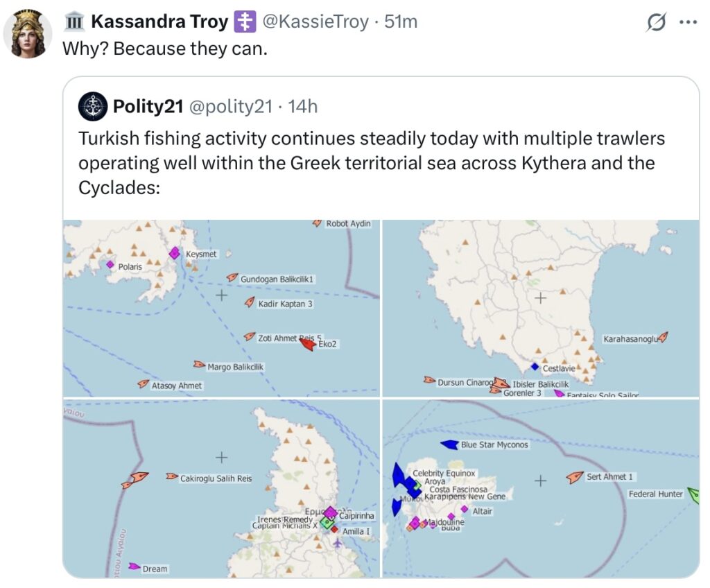Open Kassandra Troy's profile avatar
The width and height of the screenshot is (710, 588).
(28, 34)
